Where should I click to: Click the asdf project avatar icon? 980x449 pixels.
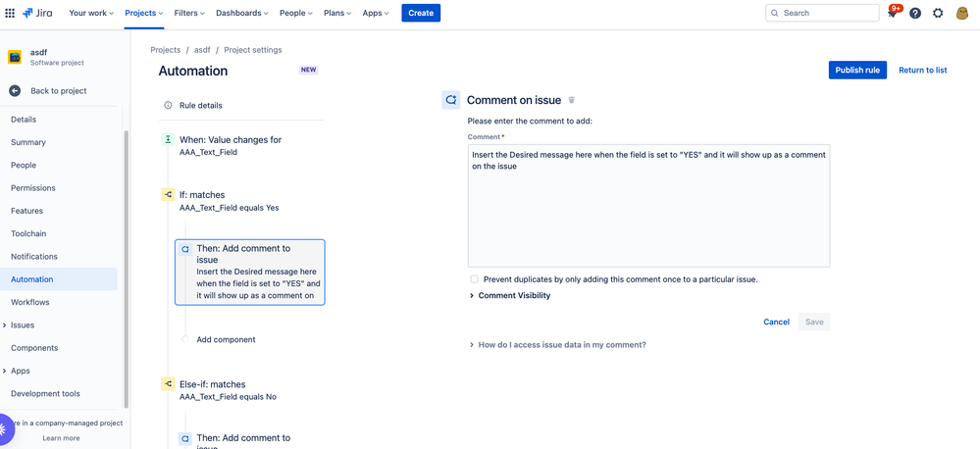click(x=15, y=58)
